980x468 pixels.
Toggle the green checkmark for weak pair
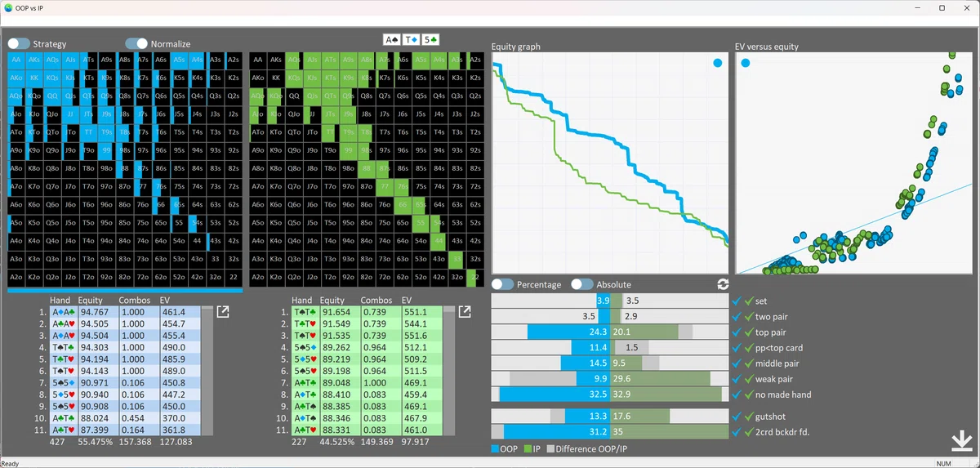point(748,379)
